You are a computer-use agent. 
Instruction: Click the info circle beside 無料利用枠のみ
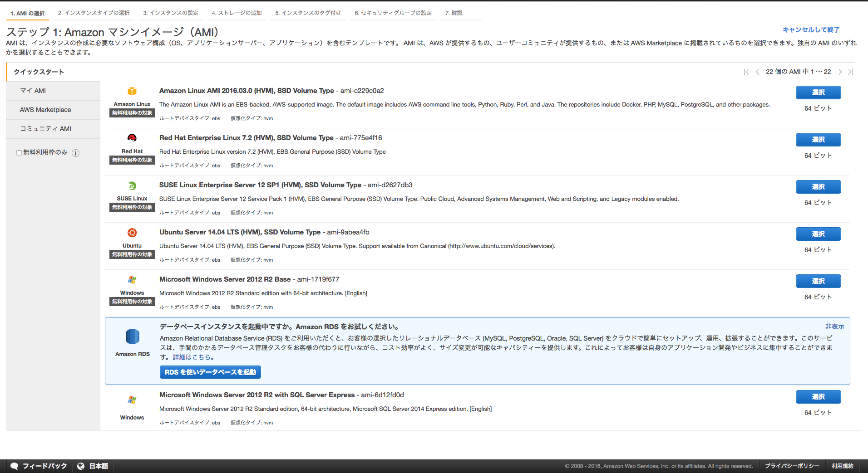(x=75, y=153)
